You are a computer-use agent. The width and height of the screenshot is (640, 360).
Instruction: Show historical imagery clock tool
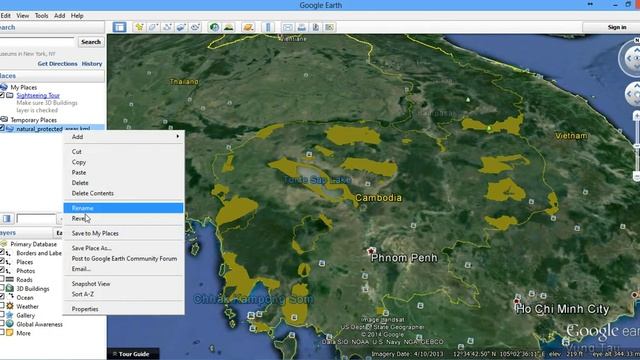click(x=214, y=27)
